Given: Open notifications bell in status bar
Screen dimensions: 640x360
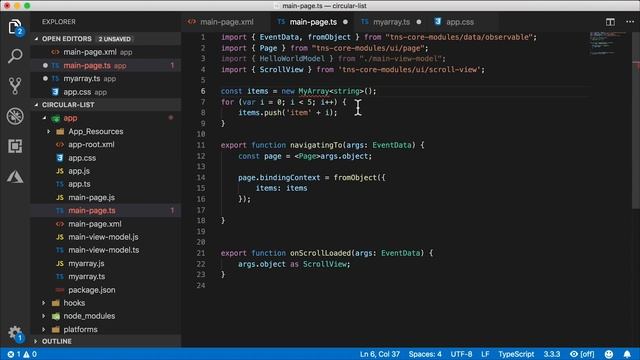Looking at the screenshot, I should click(627, 354).
